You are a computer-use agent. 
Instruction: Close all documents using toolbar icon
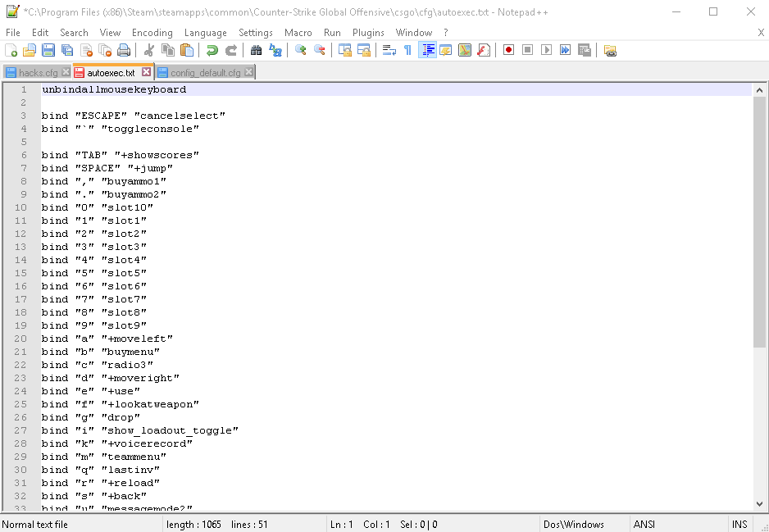point(105,50)
